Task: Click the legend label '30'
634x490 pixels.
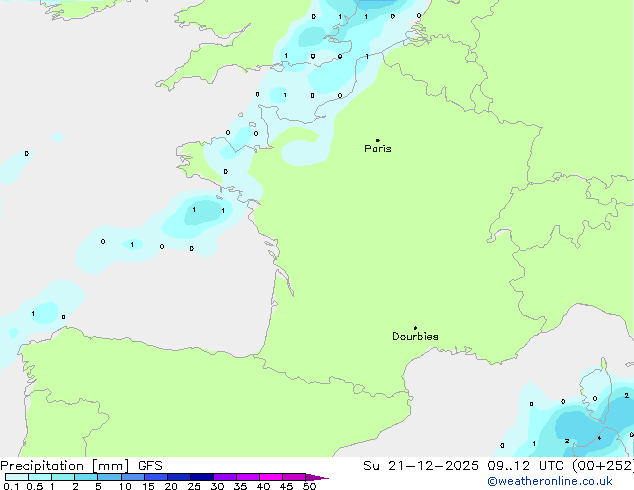Action: [217, 486]
